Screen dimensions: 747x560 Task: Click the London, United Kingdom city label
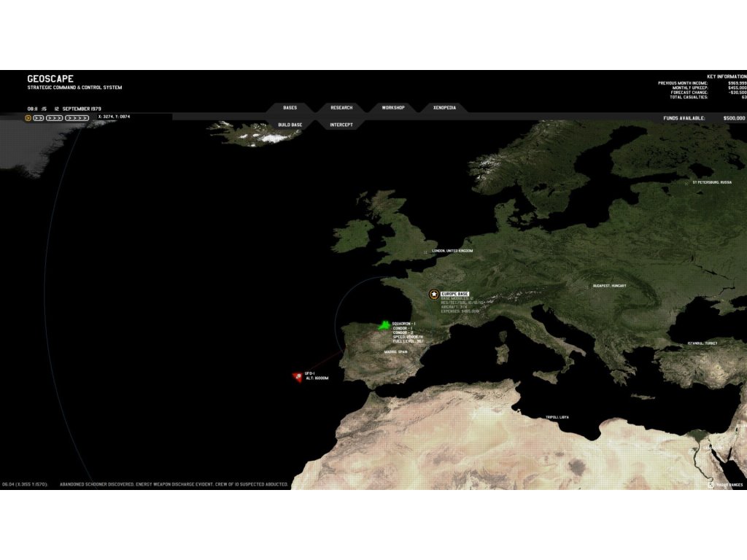(x=452, y=251)
